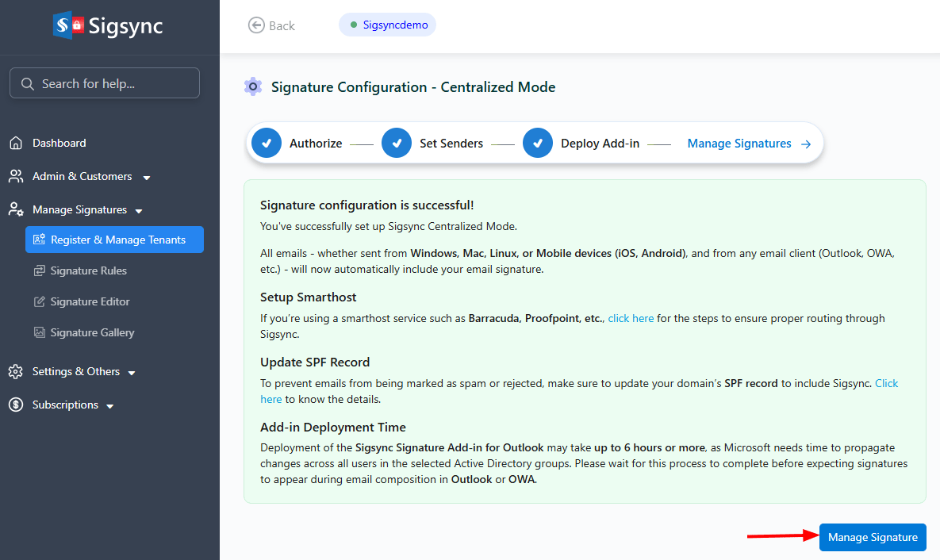Viewport: 940px width, 560px height.
Task: Select the Set Senders step checkmark
Action: pyautogui.click(x=397, y=144)
